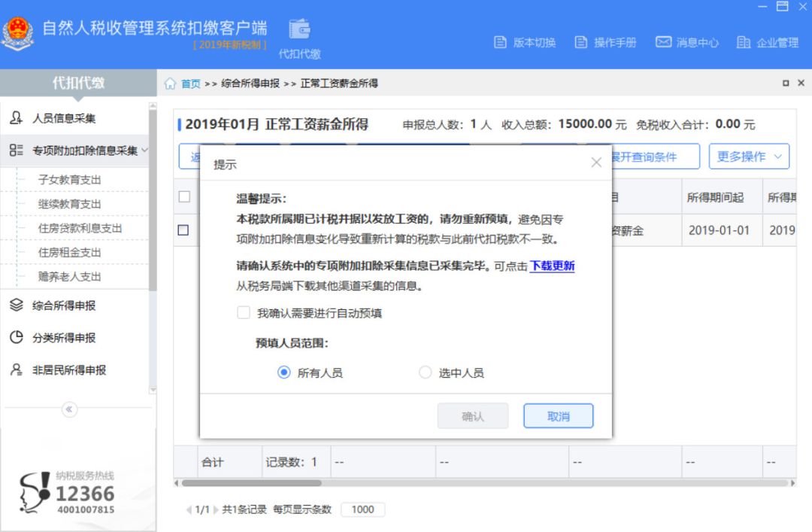The image size is (812, 532).
Task: Collapse sidebar with double-chevron circle icon
Action: coord(69,409)
